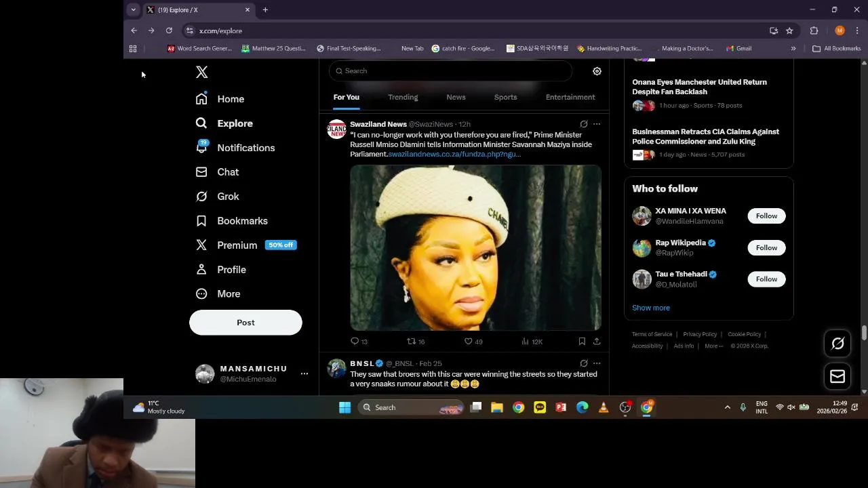Viewport: 868px width, 488px height.
Task: Switch to the Trending tab
Action: 403,97
